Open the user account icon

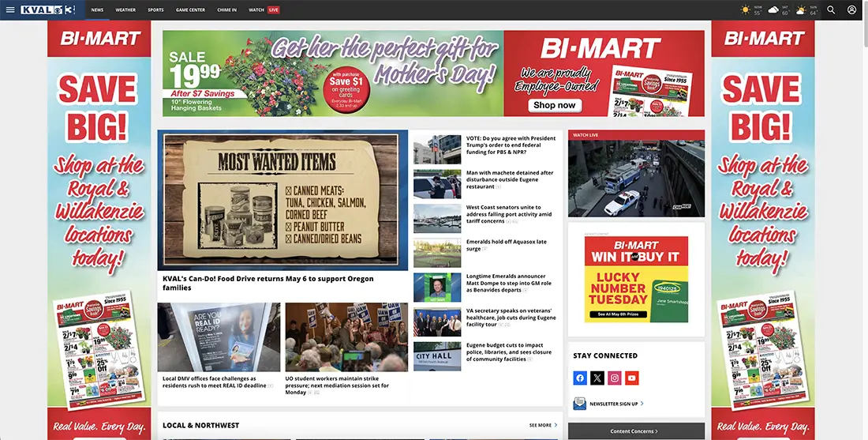852,10
